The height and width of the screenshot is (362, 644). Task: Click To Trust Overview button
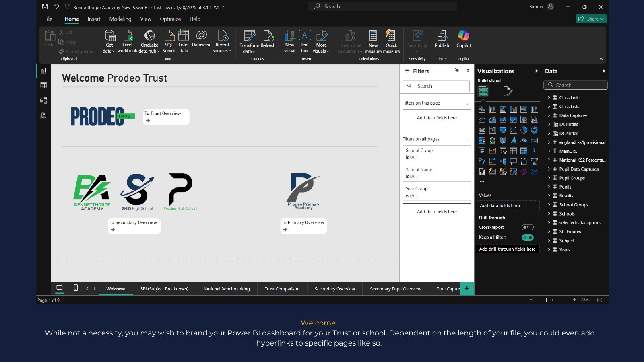[x=166, y=117]
